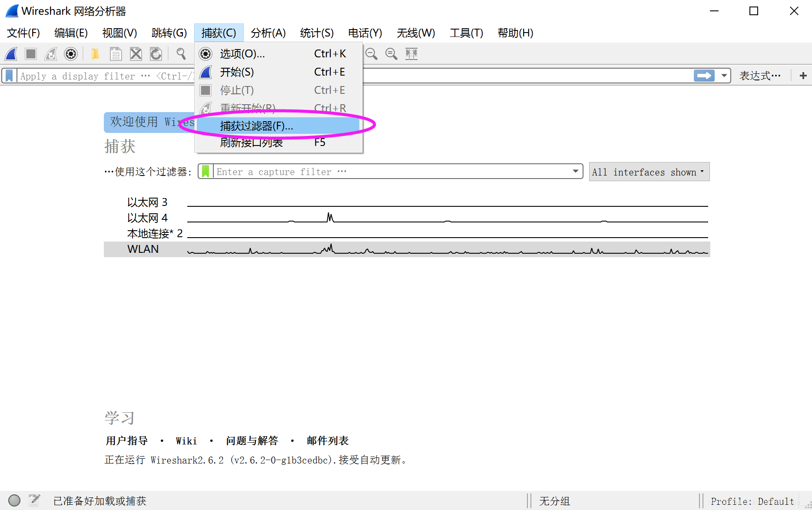Select the WLAN interface row
This screenshot has height=510, width=812.
coord(407,249)
